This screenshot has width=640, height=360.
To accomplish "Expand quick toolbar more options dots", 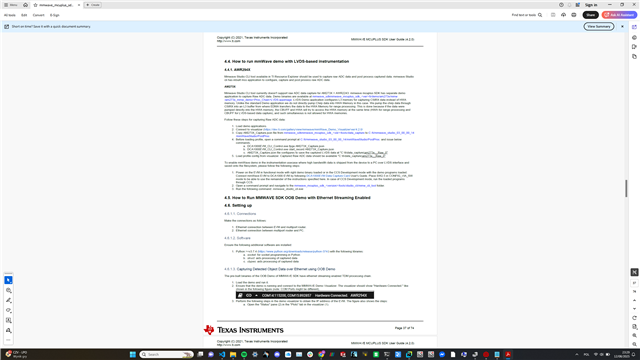I will [x=9, y=340].
